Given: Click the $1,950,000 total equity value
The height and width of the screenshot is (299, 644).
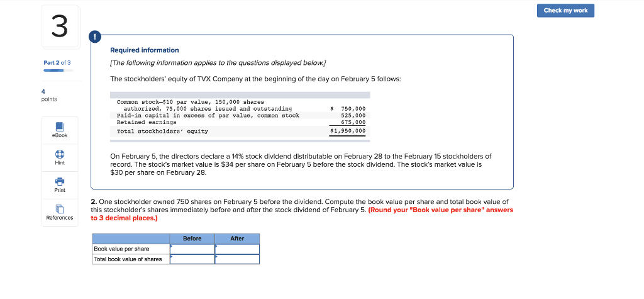Looking at the screenshot, I should click(348, 131).
